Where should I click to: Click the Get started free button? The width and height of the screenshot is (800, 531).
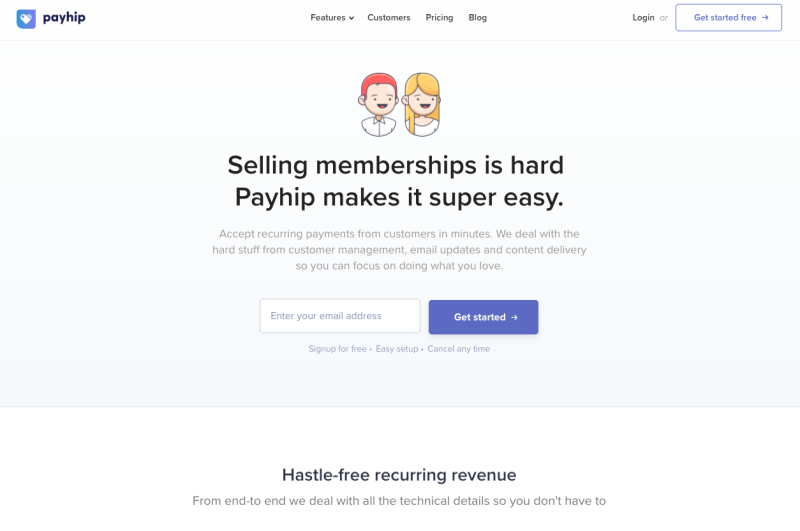point(729,17)
